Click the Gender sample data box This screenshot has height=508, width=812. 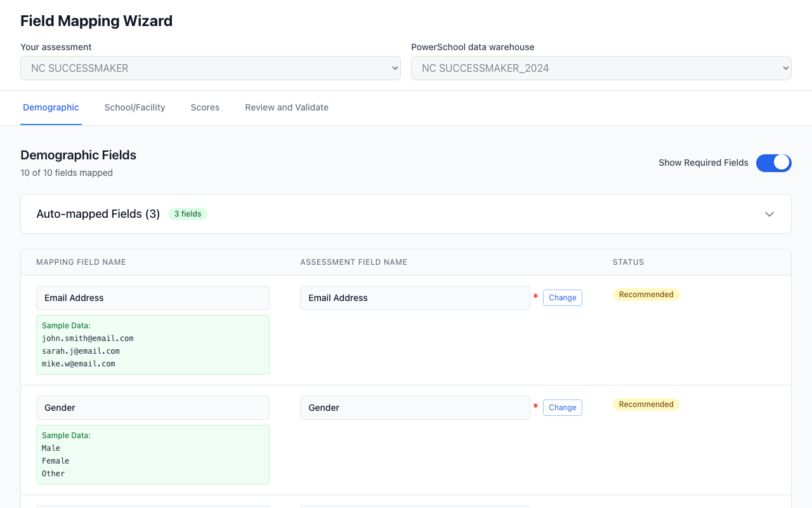[153, 455]
